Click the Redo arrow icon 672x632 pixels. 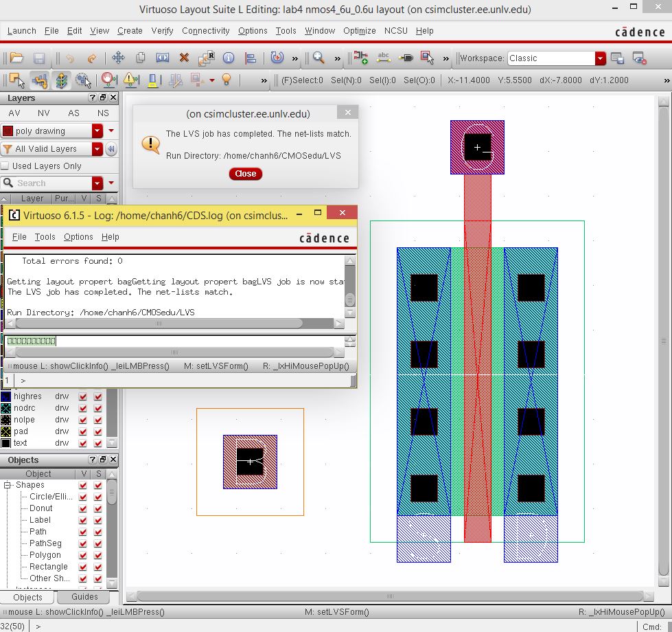92,57
